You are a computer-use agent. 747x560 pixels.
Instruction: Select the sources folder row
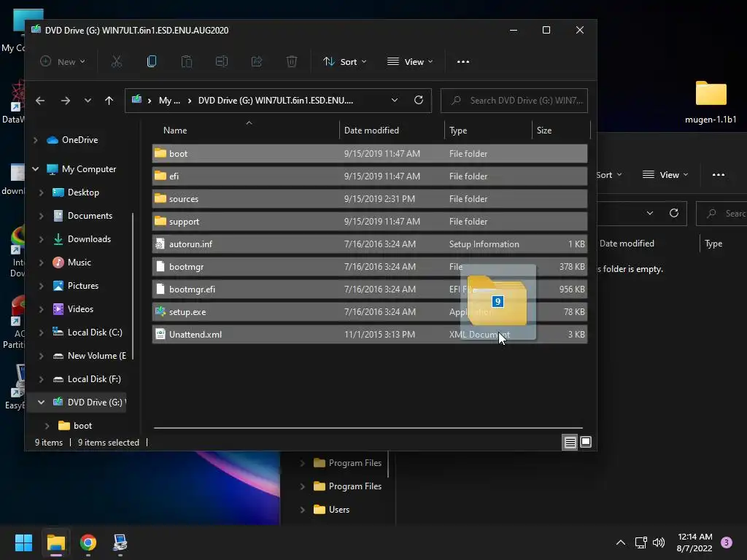coord(370,198)
